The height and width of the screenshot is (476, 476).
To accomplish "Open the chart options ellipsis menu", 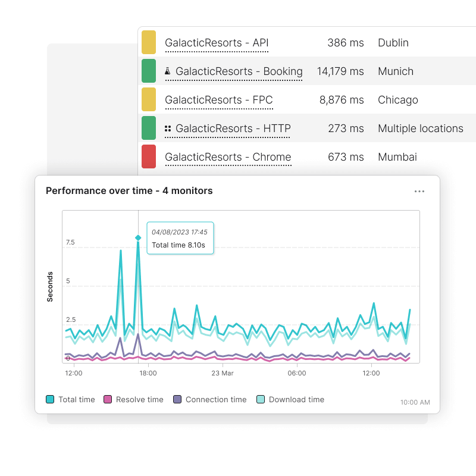I will pyautogui.click(x=419, y=191).
